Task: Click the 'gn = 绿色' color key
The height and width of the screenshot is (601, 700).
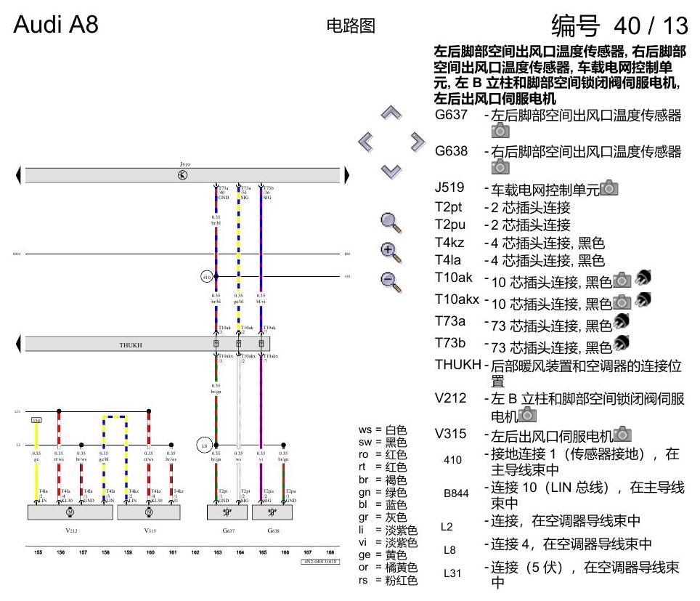Action: point(383,493)
